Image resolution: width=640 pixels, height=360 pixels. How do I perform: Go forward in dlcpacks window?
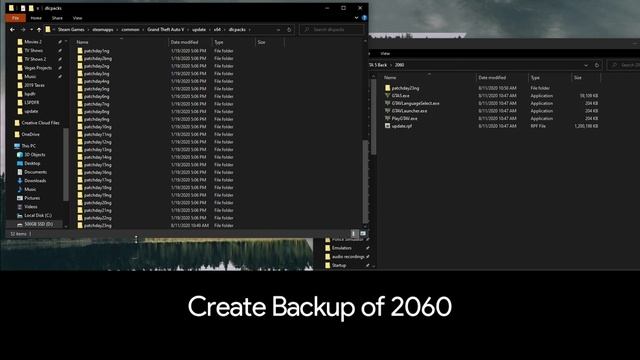(23, 29)
